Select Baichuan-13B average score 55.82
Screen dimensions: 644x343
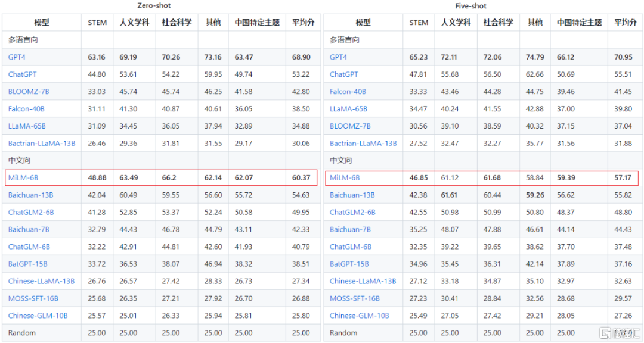pyautogui.click(x=623, y=195)
